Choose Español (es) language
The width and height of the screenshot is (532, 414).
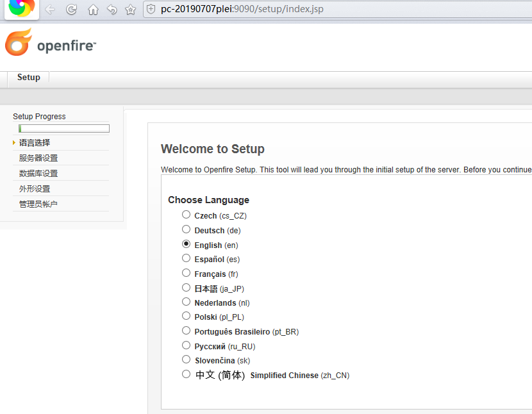tap(186, 258)
